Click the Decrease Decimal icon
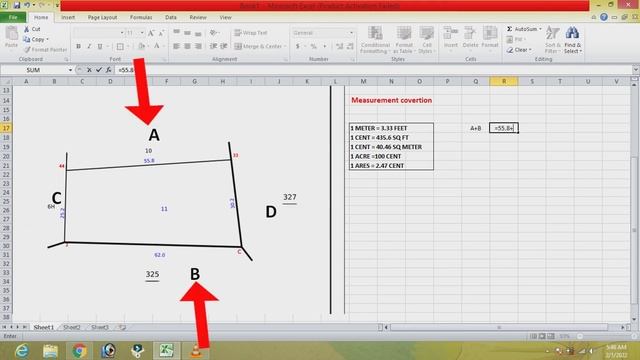640x360 pixels. (x=350, y=47)
